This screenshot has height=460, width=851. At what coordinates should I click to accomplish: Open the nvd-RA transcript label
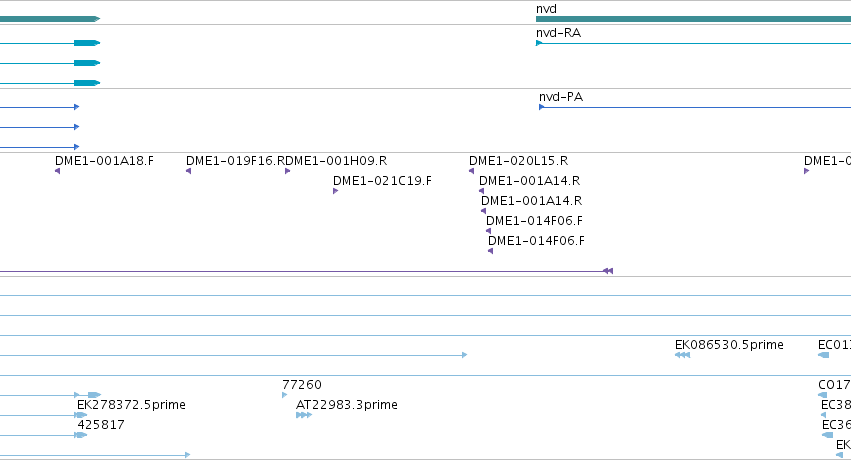pyautogui.click(x=558, y=33)
